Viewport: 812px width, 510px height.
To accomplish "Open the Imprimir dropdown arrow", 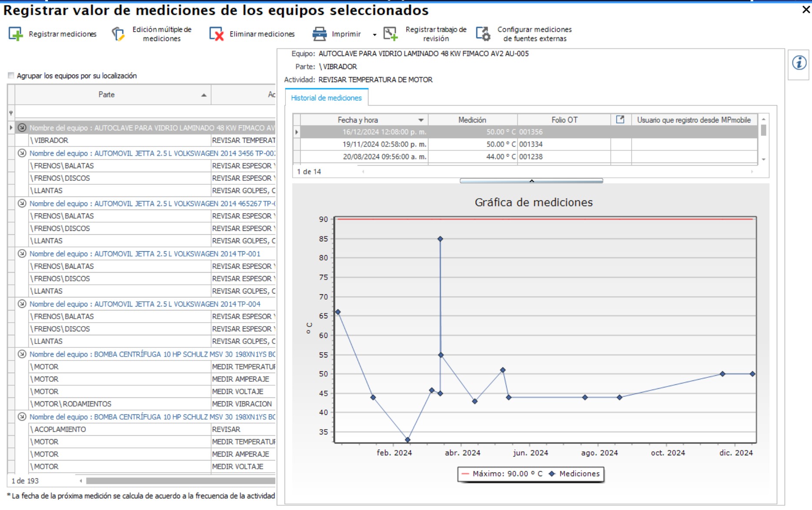I will click(375, 34).
